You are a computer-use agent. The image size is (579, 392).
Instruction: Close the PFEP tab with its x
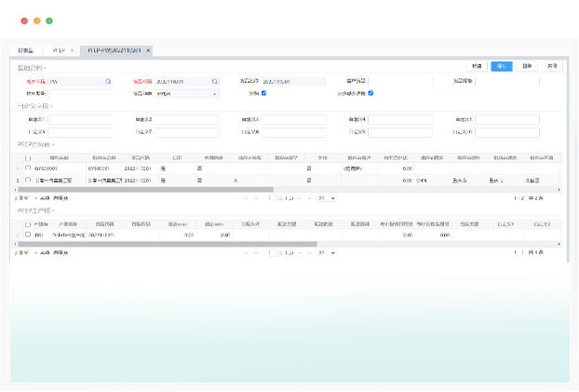(x=72, y=50)
